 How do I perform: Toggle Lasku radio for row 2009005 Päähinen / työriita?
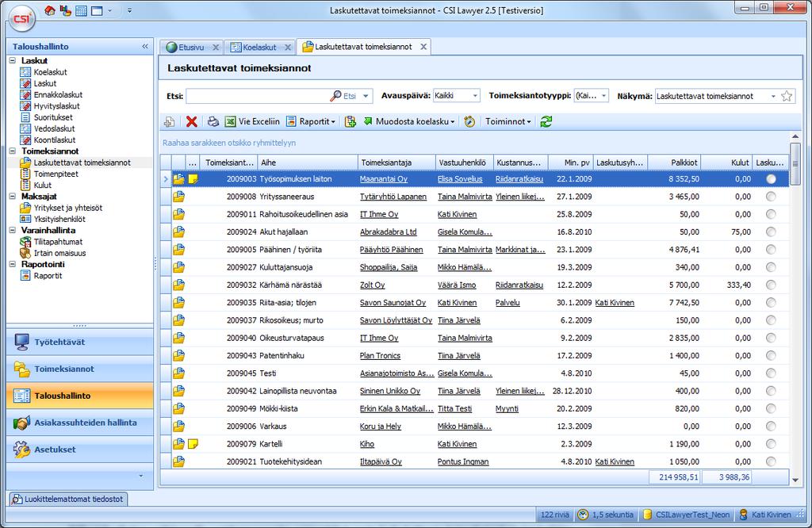pos(771,250)
